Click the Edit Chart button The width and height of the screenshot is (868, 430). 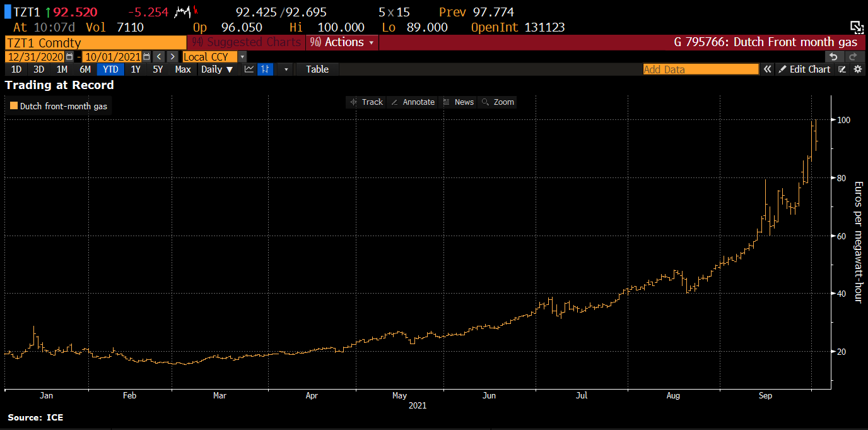click(804, 69)
